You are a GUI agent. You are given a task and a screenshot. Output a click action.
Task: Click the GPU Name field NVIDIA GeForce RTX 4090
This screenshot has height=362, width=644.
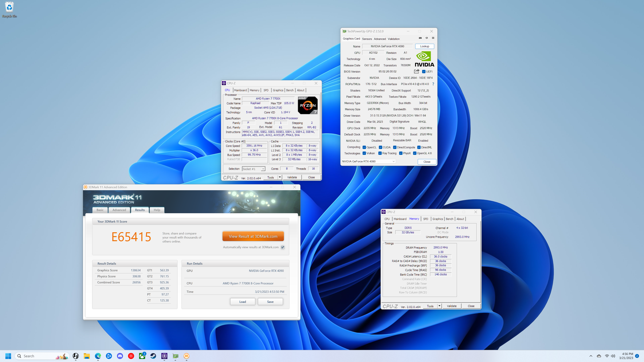click(387, 46)
